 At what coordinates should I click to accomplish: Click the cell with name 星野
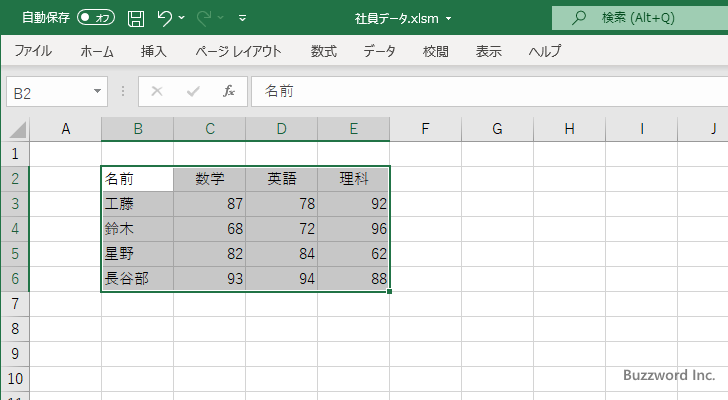(x=137, y=254)
